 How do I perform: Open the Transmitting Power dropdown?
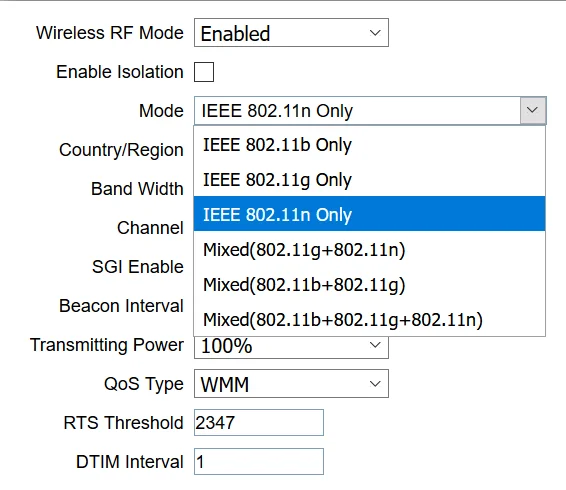point(291,347)
